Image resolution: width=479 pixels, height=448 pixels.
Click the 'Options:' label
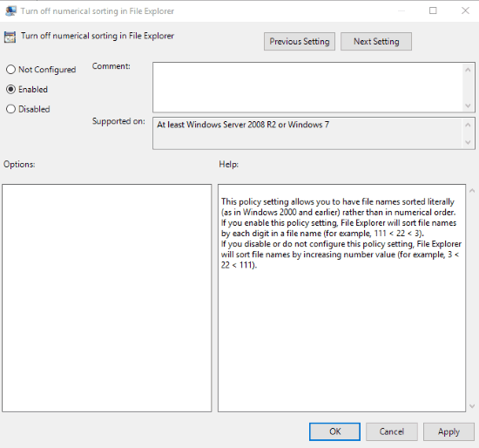point(19,164)
